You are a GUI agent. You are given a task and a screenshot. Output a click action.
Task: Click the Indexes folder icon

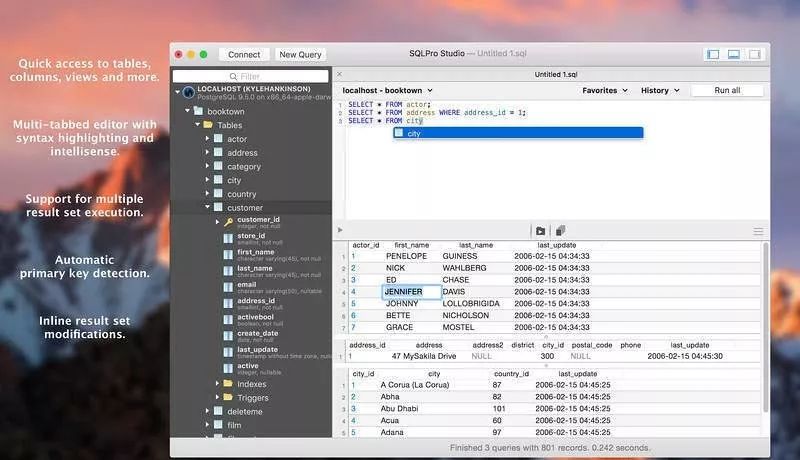pyautogui.click(x=228, y=384)
